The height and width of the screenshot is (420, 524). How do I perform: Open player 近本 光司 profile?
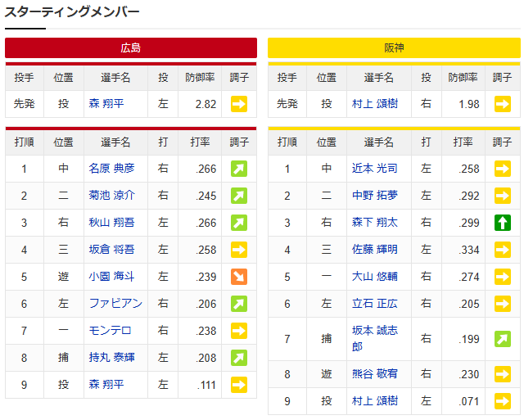click(375, 168)
